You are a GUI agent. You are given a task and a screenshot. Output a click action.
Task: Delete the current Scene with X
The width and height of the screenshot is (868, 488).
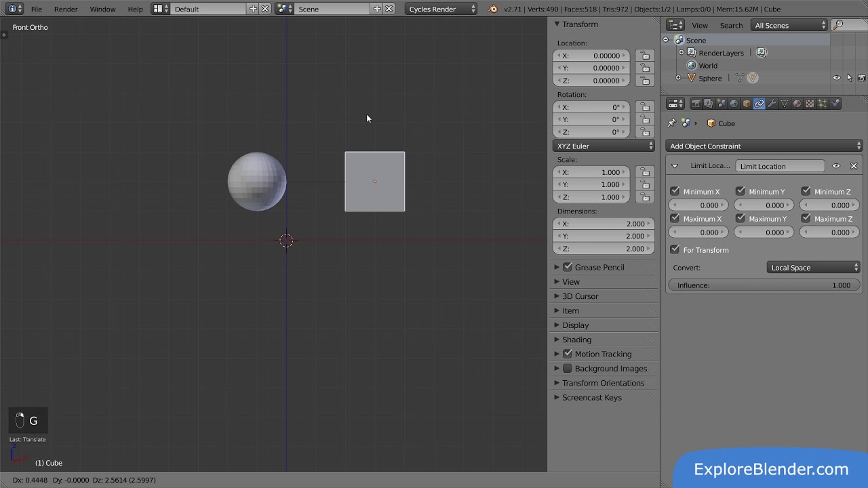tap(389, 9)
